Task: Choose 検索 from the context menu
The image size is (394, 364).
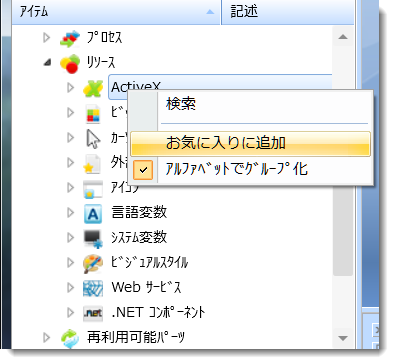Action: [181, 104]
